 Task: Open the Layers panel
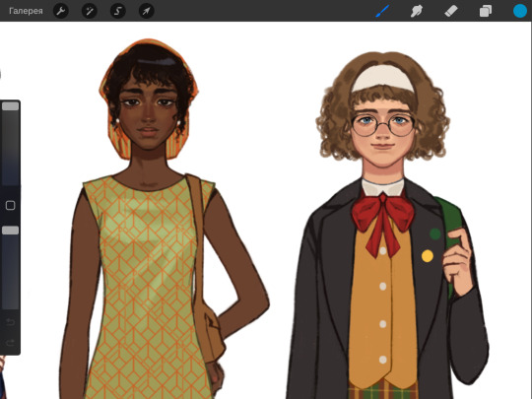coord(486,11)
